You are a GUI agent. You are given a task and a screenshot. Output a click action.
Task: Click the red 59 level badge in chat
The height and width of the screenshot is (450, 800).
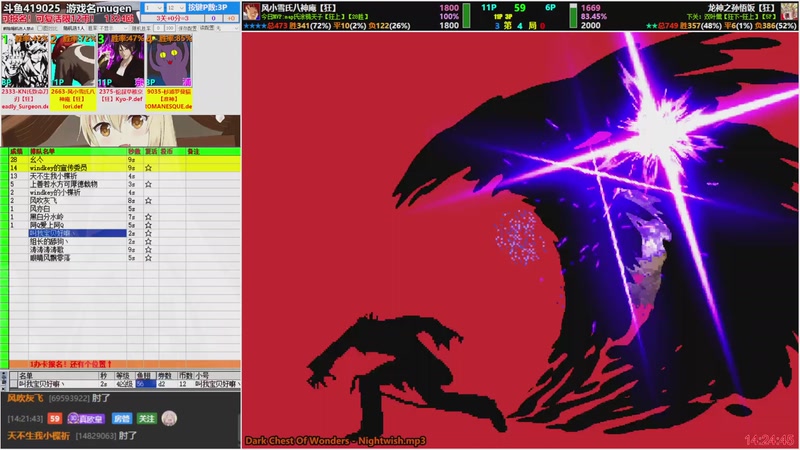(x=55, y=418)
